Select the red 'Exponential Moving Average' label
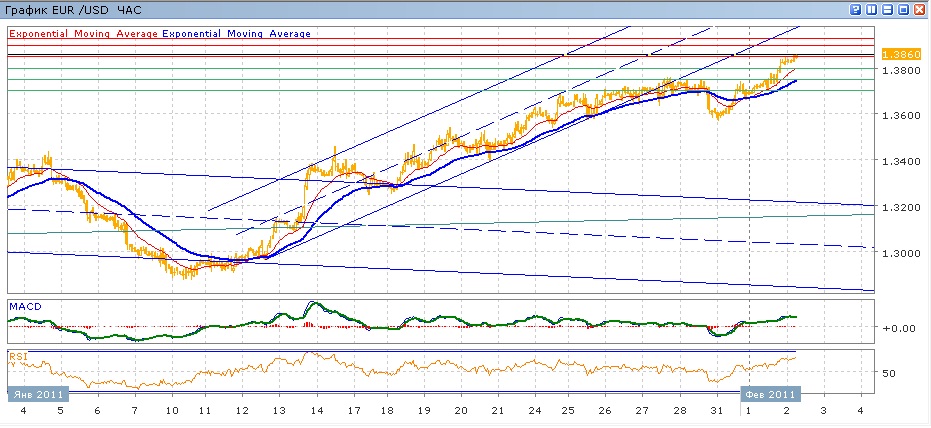931x428 pixels. 83,34
